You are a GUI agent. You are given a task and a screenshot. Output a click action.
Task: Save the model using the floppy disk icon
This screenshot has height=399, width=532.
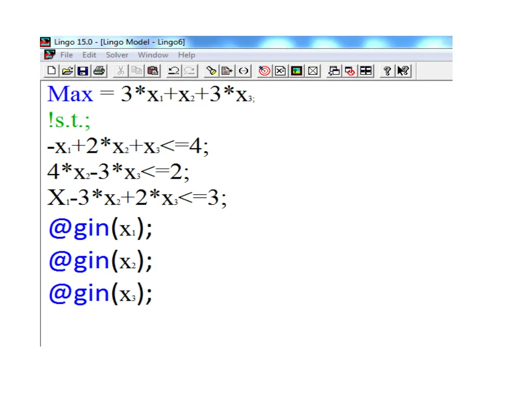[83, 71]
